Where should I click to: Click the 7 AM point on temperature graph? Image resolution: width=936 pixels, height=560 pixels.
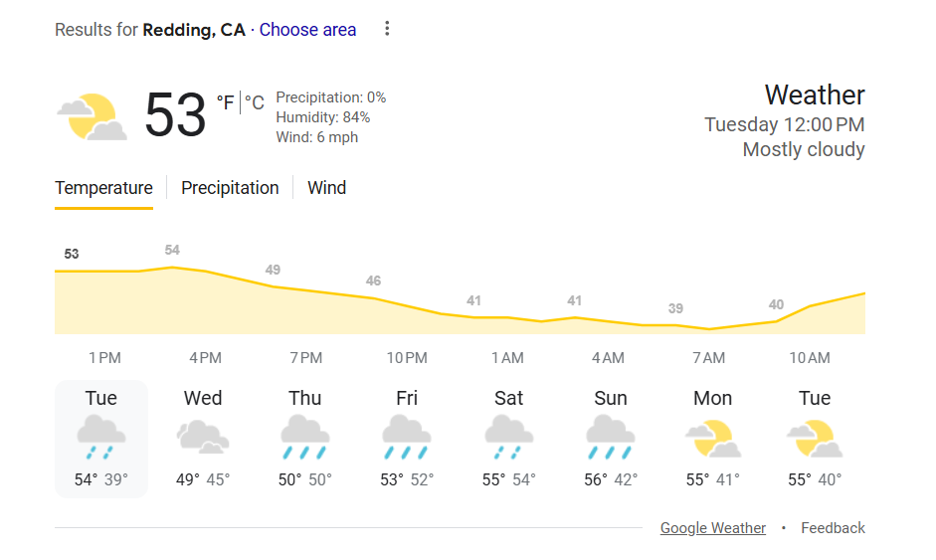(x=708, y=328)
